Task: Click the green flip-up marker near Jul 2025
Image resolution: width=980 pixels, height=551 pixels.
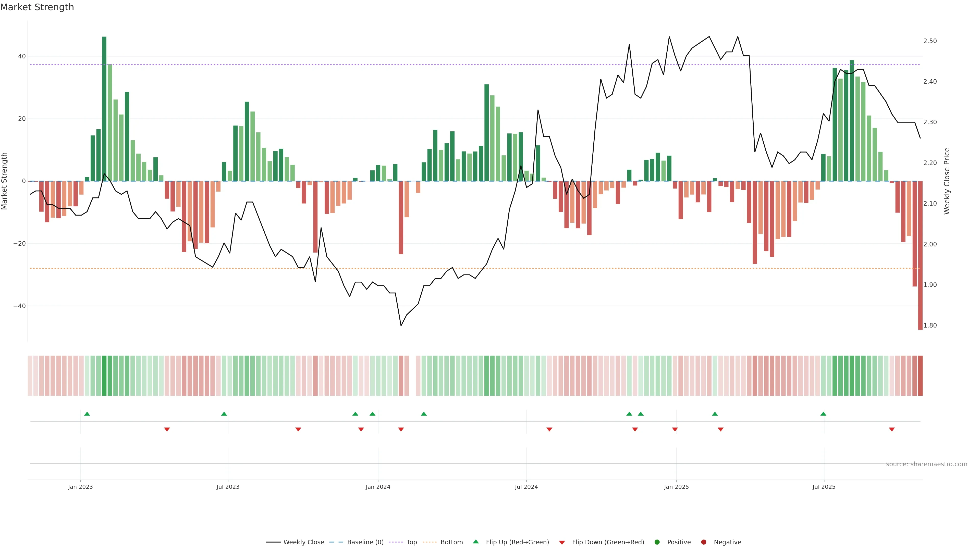Action: pyautogui.click(x=823, y=414)
